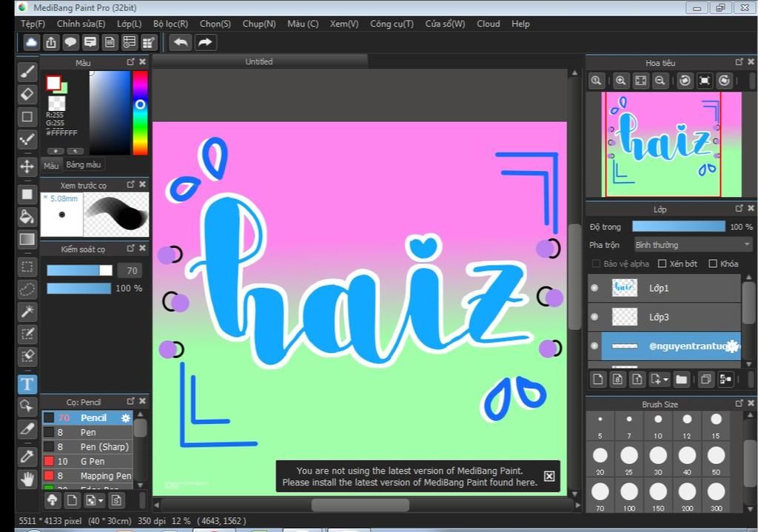Fit canvas to window in navigator

point(640,81)
